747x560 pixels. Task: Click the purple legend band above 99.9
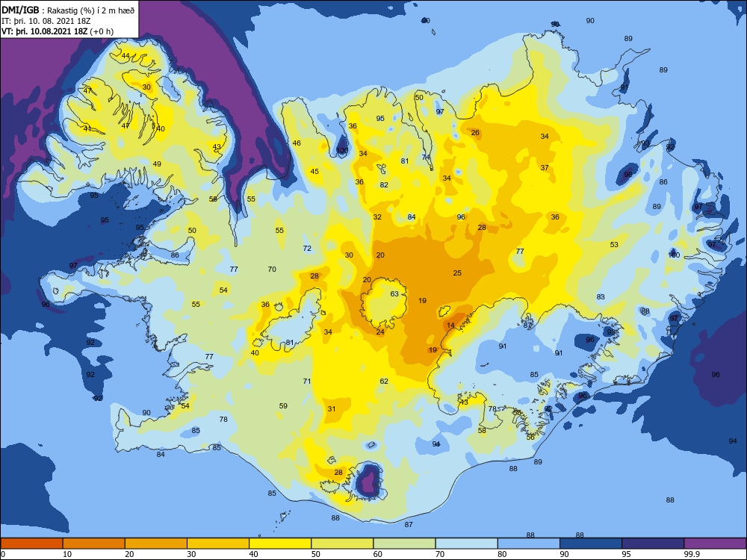click(x=715, y=544)
